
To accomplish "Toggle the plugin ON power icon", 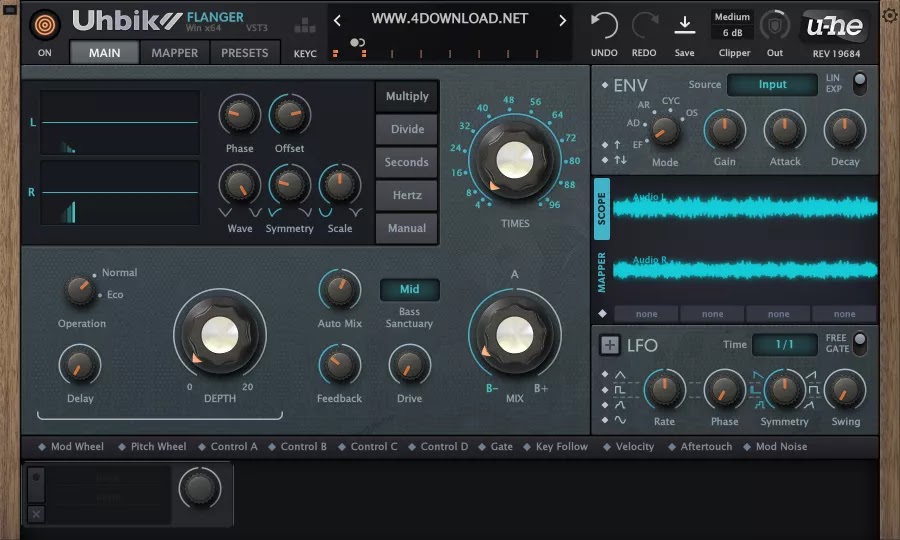I will [44, 25].
